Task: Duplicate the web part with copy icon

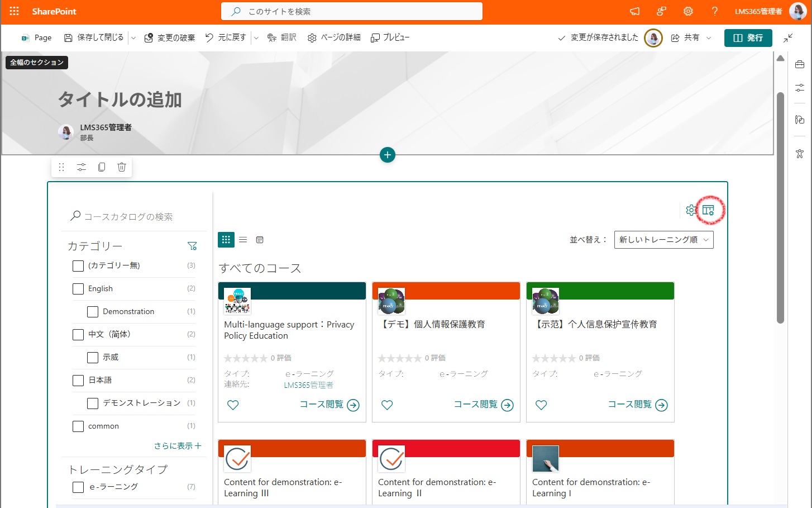Action: [x=102, y=167]
